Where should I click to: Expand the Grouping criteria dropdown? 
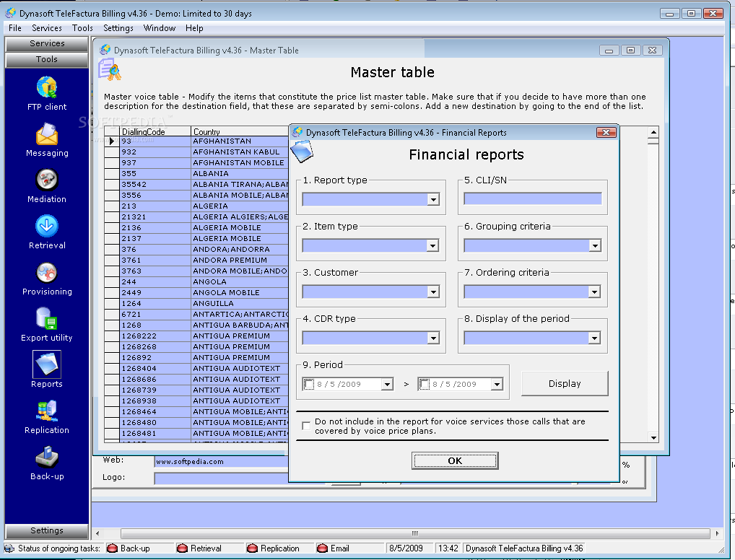point(595,245)
